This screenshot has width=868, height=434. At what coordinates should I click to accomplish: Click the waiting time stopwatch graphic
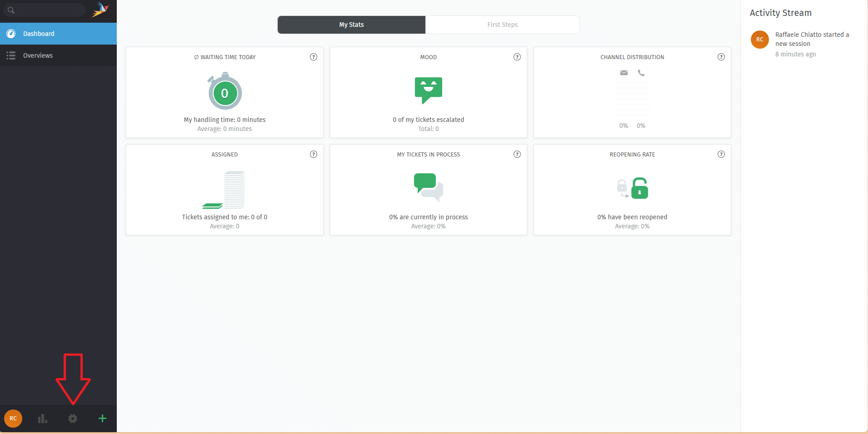[224, 92]
